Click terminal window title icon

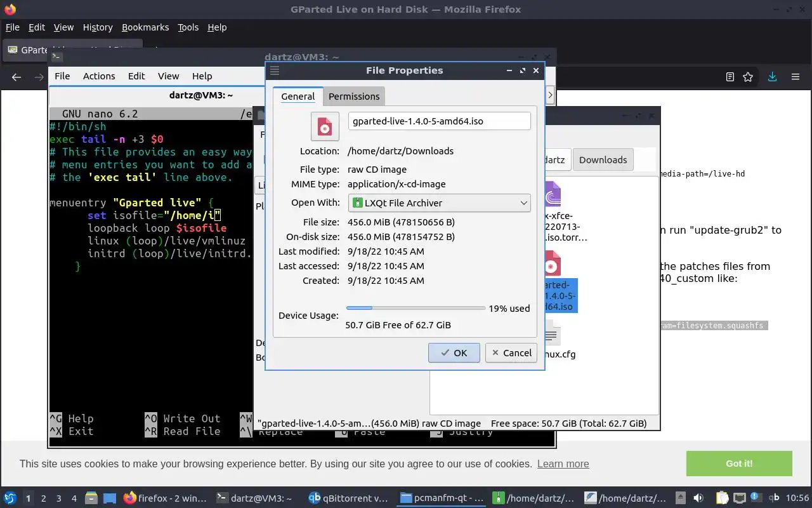(56, 57)
